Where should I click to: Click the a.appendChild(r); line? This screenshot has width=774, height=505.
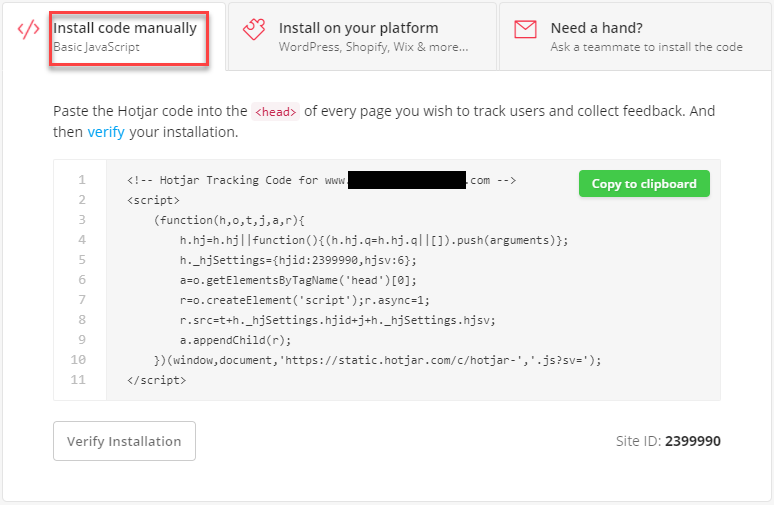coord(235,340)
